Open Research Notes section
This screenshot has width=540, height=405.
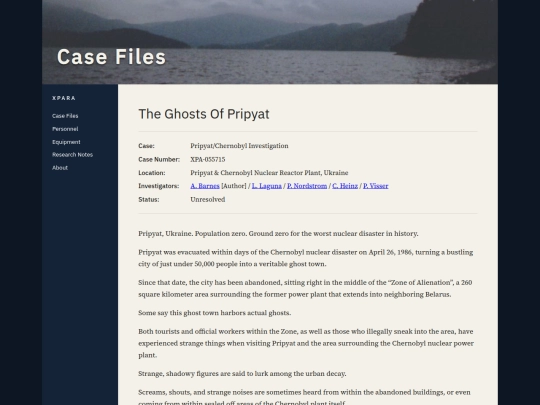(72, 155)
